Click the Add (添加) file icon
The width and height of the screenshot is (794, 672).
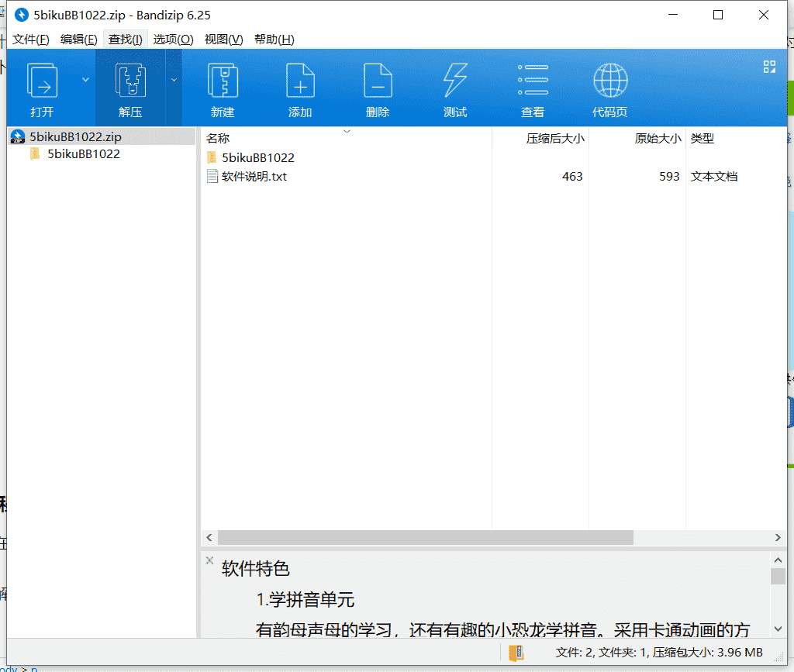pos(300,81)
